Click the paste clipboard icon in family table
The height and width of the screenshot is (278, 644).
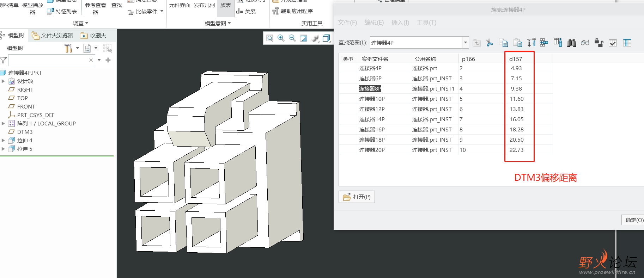pos(517,43)
